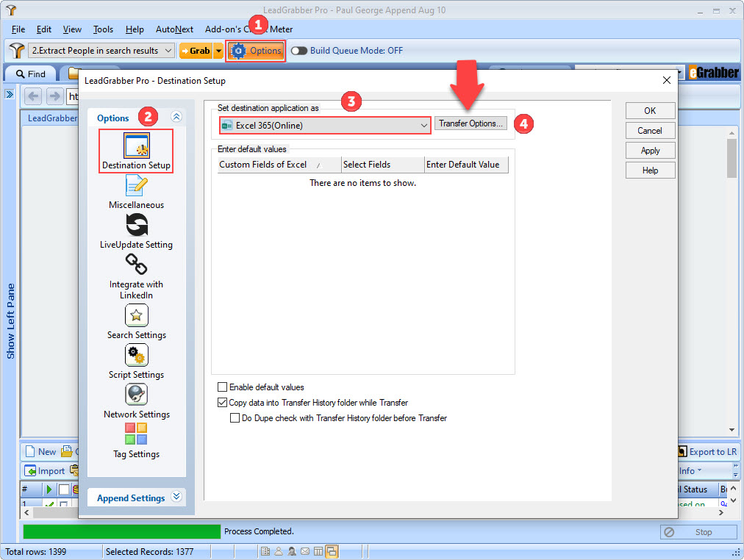This screenshot has width=744, height=560.
Task: Select the Search Settings star icon
Action: click(x=135, y=315)
